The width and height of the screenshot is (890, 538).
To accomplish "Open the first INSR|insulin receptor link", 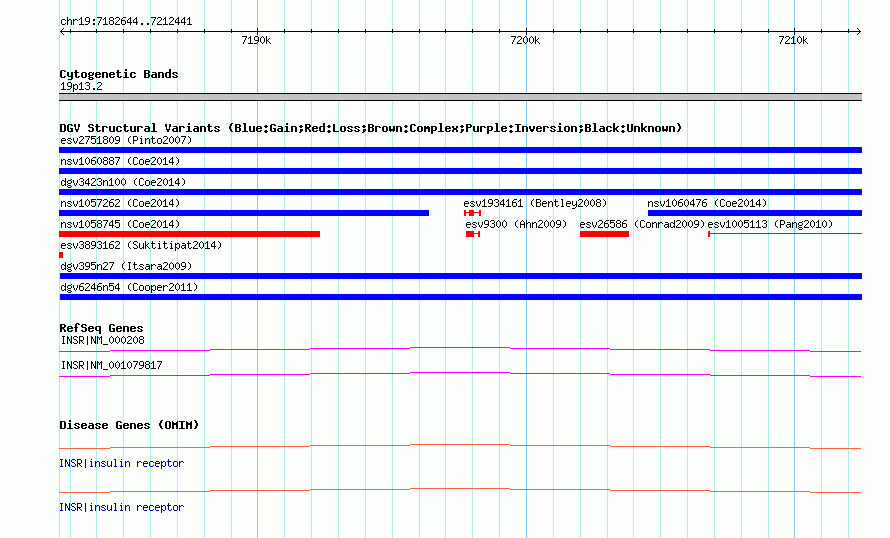I will pyautogui.click(x=121, y=464).
